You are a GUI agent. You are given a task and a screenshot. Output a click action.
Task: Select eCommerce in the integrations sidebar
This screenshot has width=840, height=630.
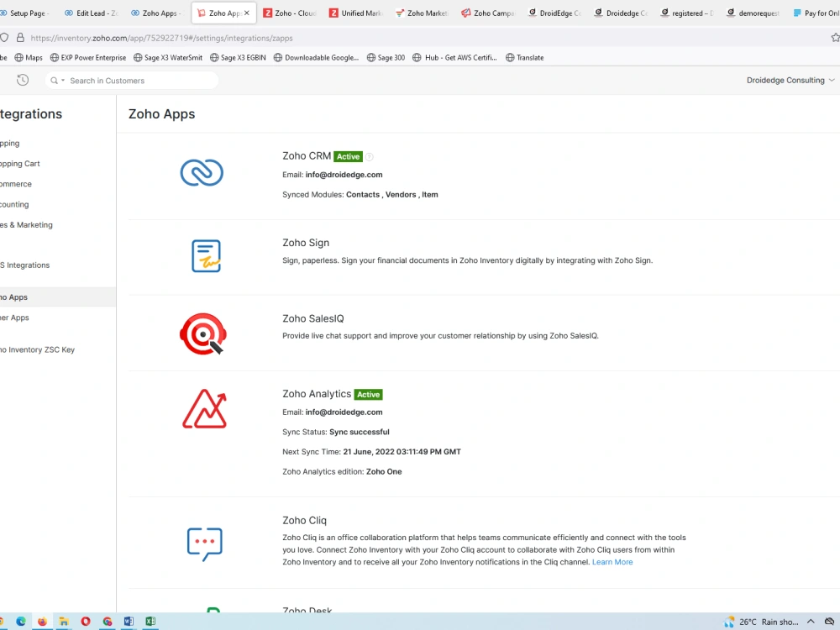(16, 184)
